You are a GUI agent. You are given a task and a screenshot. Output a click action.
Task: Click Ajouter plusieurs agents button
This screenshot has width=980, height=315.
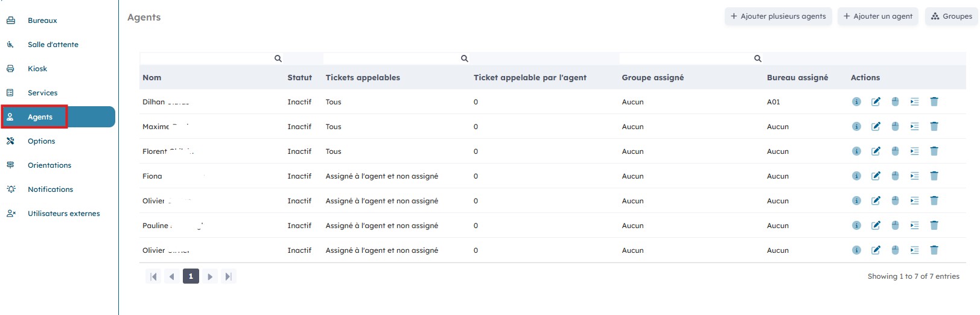pyautogui.click(x=778, y=16)
